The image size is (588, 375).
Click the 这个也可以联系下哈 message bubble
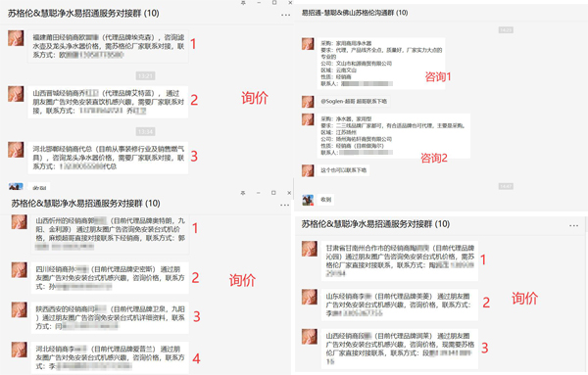pyautogui.click(x=343, y=170)
